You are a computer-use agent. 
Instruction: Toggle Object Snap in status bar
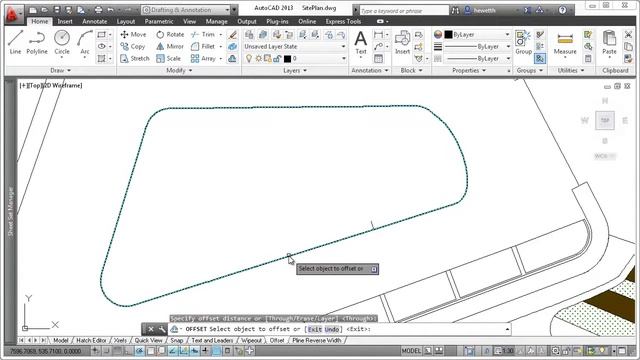point(151,351)
